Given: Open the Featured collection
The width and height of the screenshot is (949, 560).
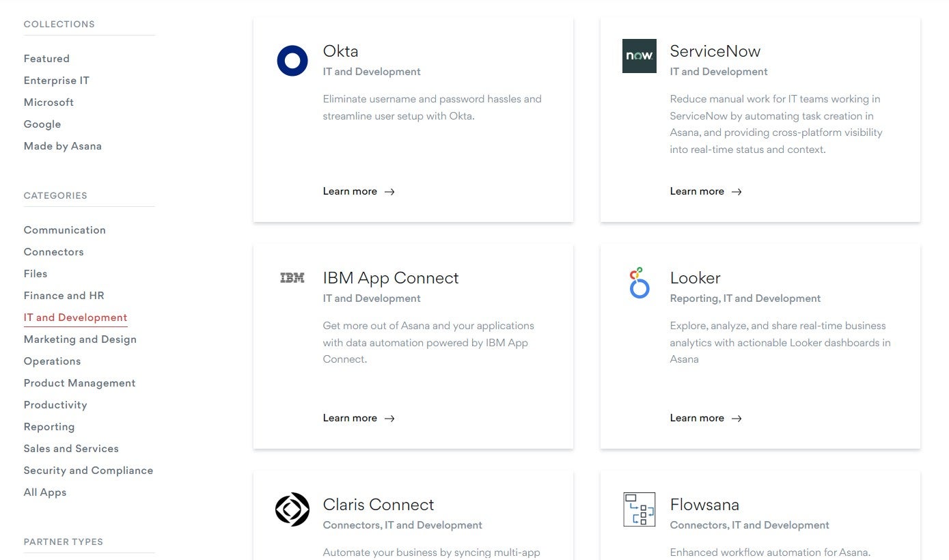Looking at the screenshot, I should click(x=46, y=58).
